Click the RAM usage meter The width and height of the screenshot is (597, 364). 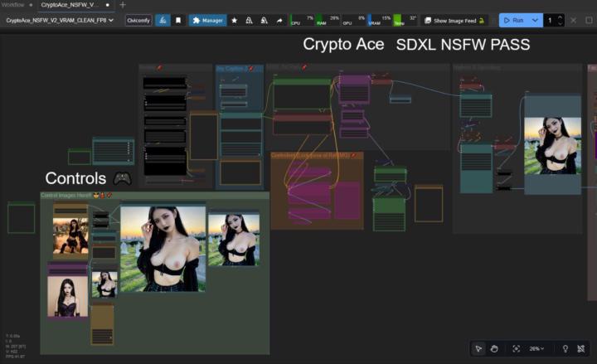tap(328, 20)
